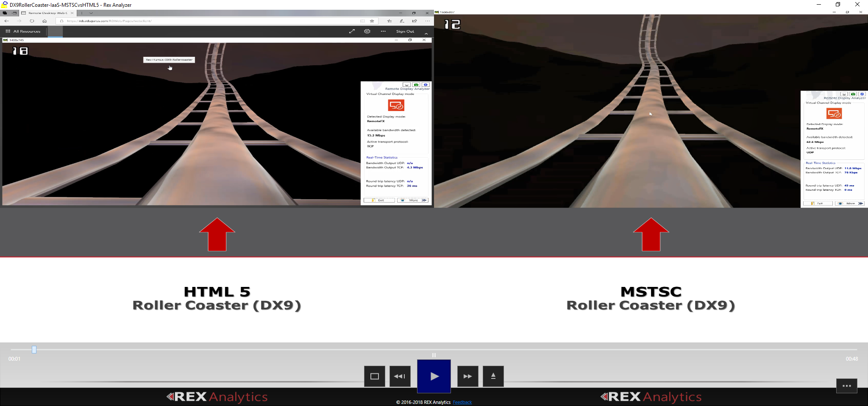Click the HTML 5 heading text
The width and height of the screenshot is (868, 406).
217,292
